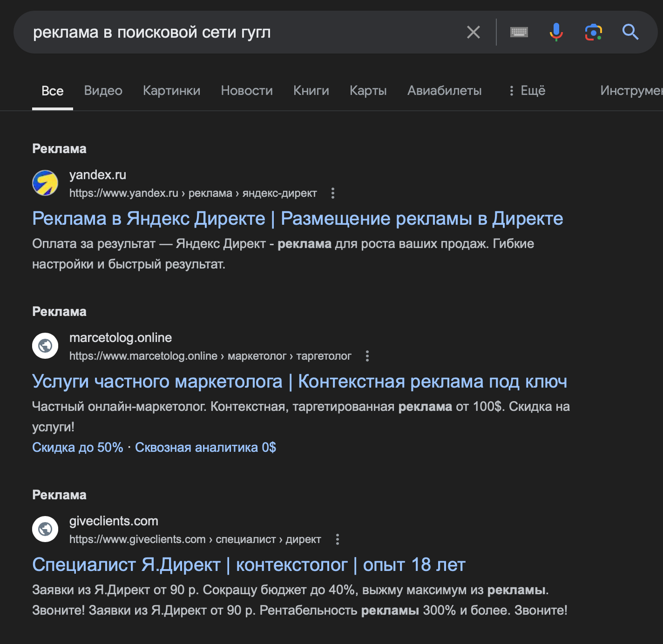This screenshot has height=644, width=663.
Task: Open the Книги tab
Action: tap(311, 91)
